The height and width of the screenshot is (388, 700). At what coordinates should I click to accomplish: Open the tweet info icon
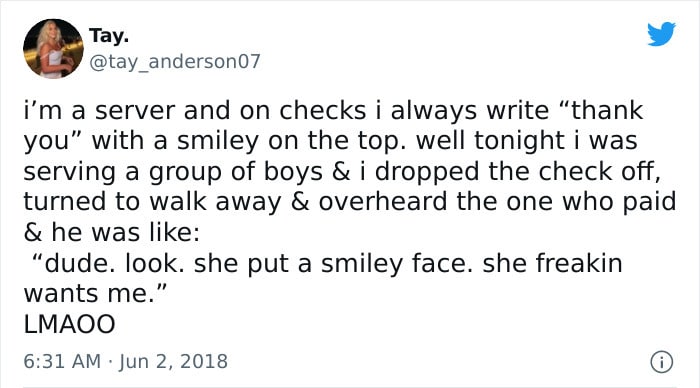662,362
